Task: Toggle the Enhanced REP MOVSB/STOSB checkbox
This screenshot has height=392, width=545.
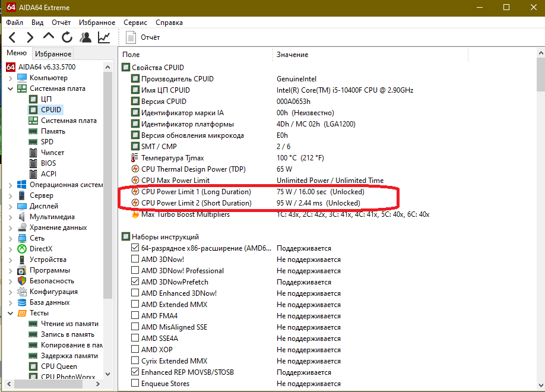Action: pos(135,372)
